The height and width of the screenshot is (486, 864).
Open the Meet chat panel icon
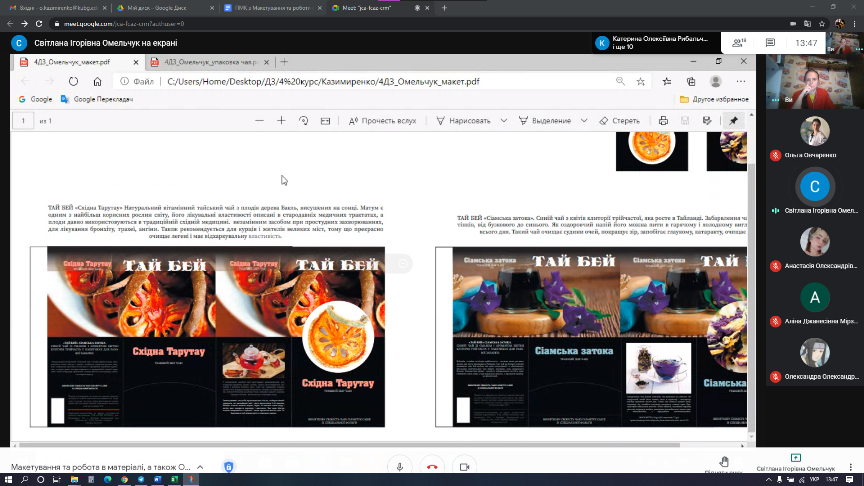tap(772, 43)
